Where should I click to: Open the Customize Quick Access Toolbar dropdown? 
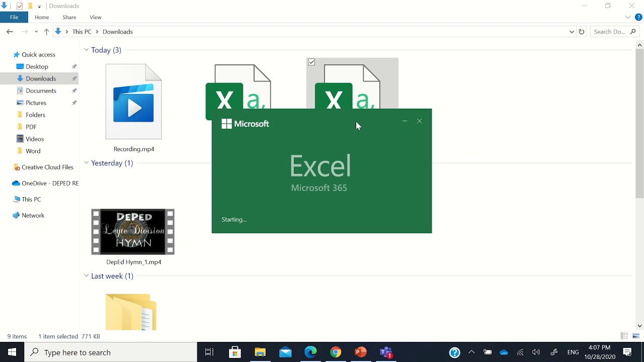39,7
